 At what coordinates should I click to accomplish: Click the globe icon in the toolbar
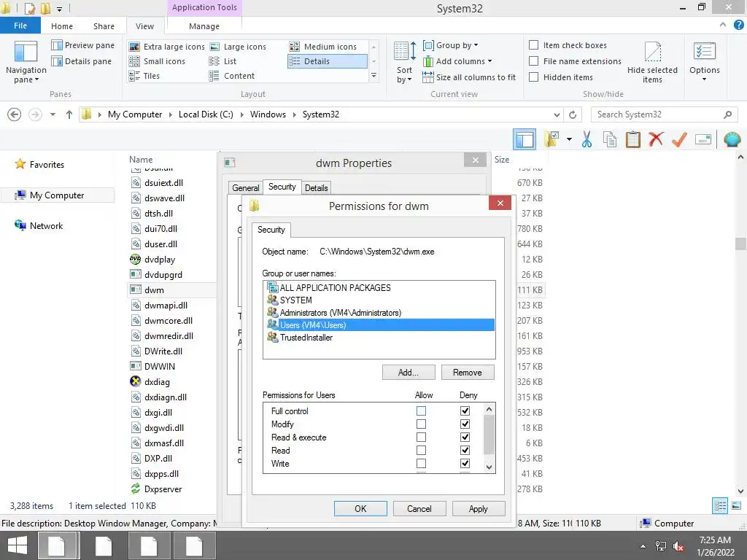(x=732, y=139)
